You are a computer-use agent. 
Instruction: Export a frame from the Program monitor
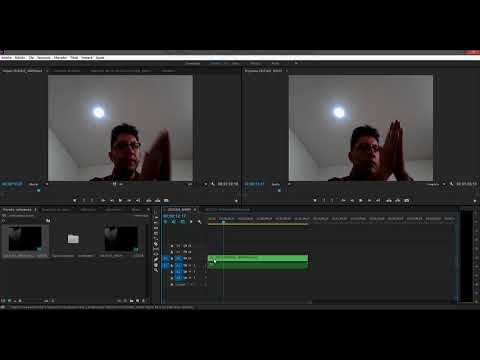click(407, 201)
